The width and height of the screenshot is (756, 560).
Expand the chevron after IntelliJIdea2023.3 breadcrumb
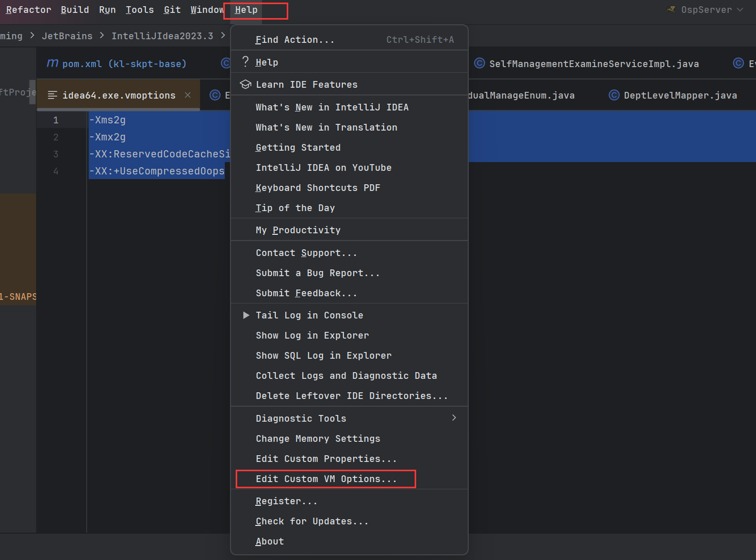pyautogui.click(x=223, y=36)
